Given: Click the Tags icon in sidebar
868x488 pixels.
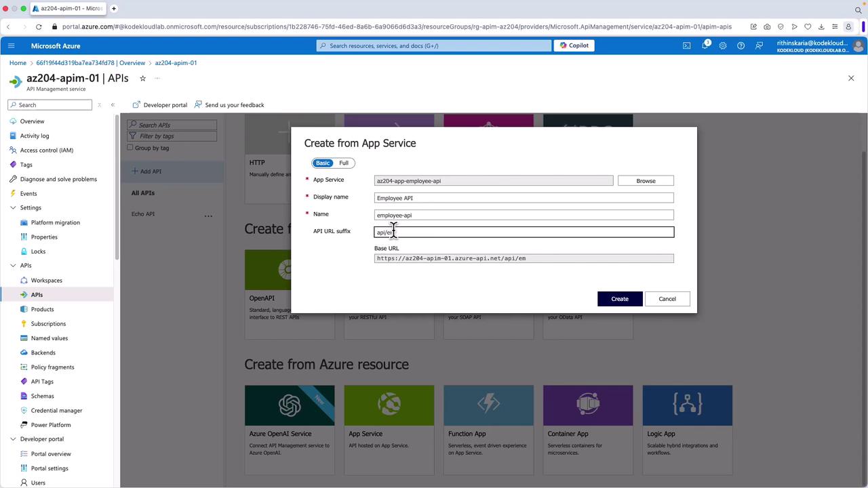Looking at the screenshot, I should tap(13, 165).
